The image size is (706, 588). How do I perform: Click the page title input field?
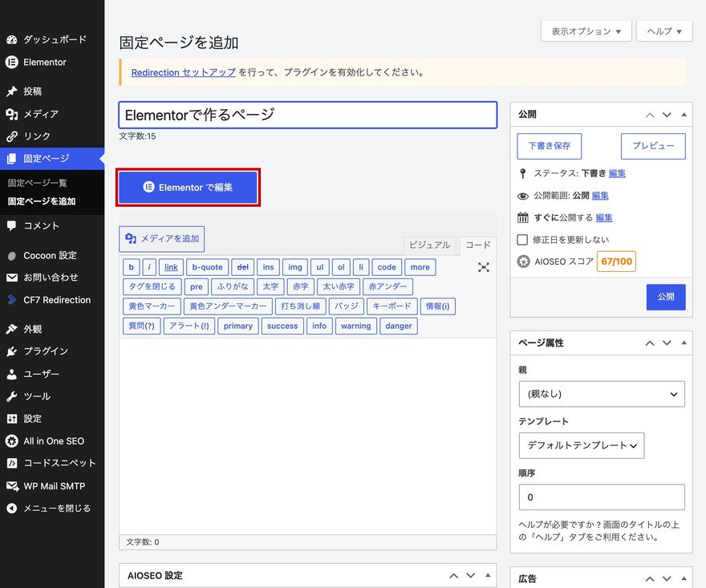[308, 116]
